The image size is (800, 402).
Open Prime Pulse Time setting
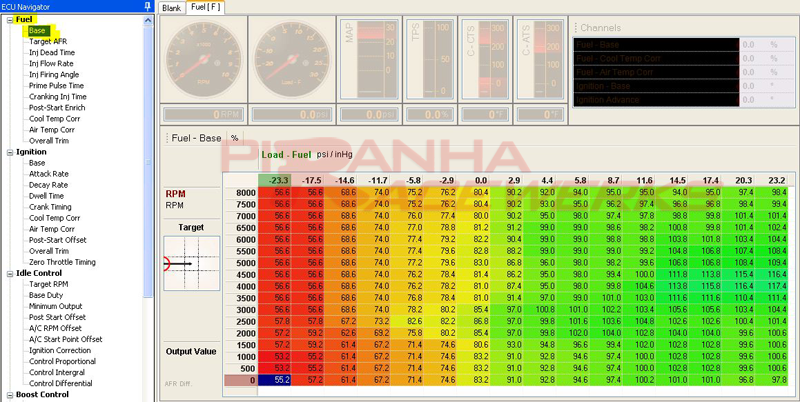[x=56, y=86]
